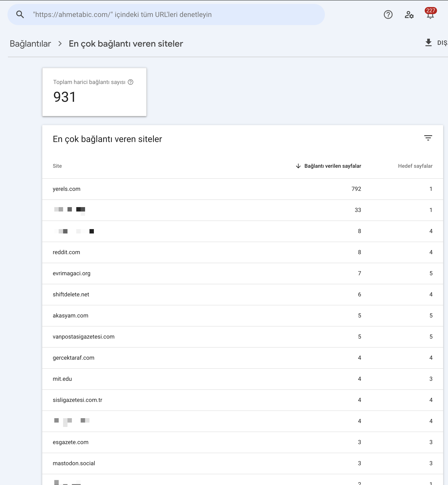
Task: Select the En çok bağlantı veren siteler breadcrumb
Action: pos(126,44)
